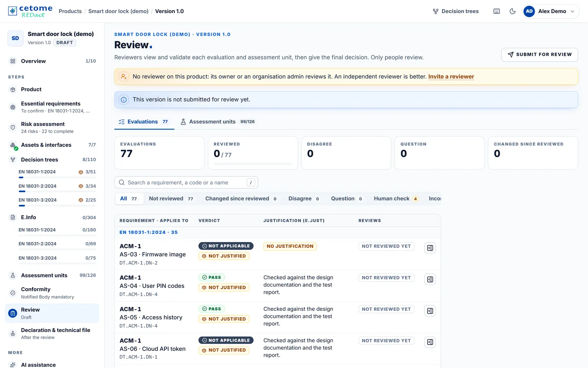Screen dimensions: 588x368
Task: Click the AD user avatar
Action: point(529,11)
